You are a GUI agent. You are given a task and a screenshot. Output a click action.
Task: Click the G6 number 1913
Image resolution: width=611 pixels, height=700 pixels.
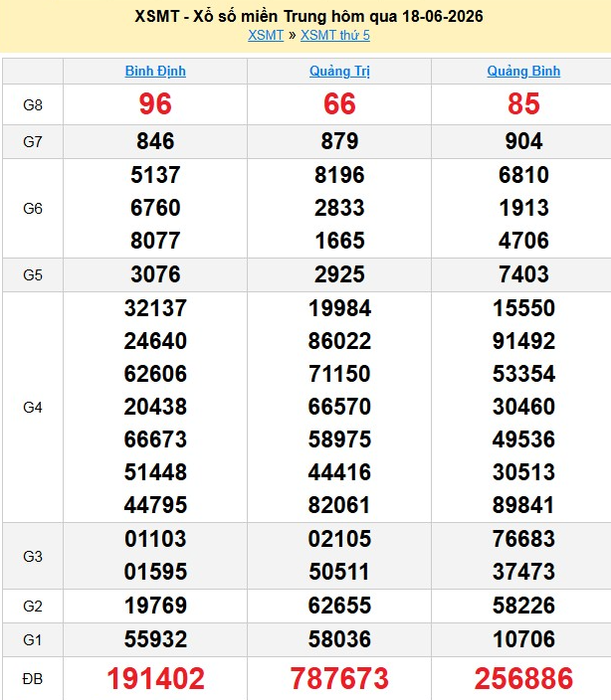click(523, 208)
